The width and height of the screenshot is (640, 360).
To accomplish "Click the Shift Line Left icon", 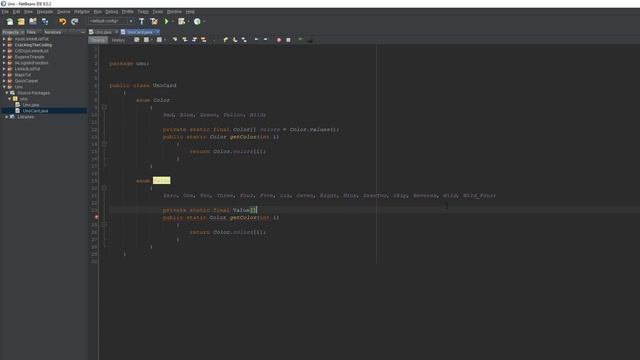I will coord(256,40).
